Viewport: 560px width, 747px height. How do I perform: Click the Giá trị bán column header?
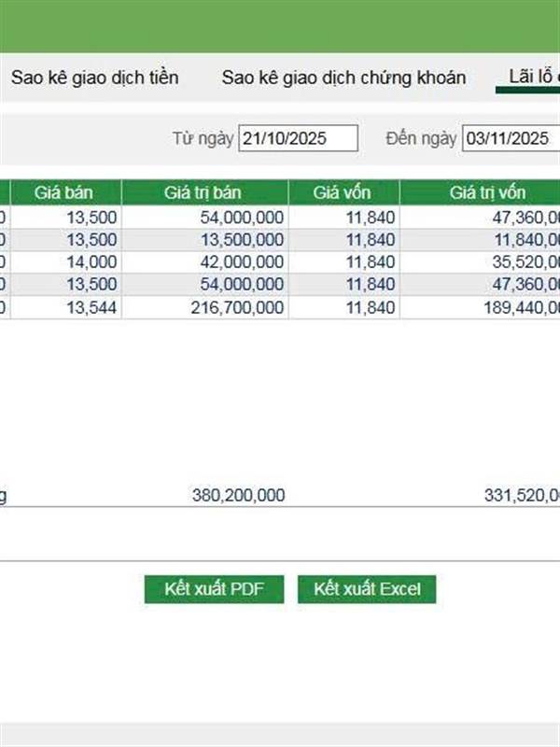pos(203,193)
